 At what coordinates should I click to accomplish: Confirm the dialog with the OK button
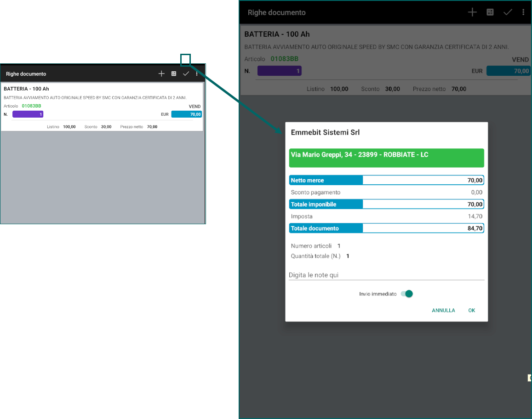point(472,310)
